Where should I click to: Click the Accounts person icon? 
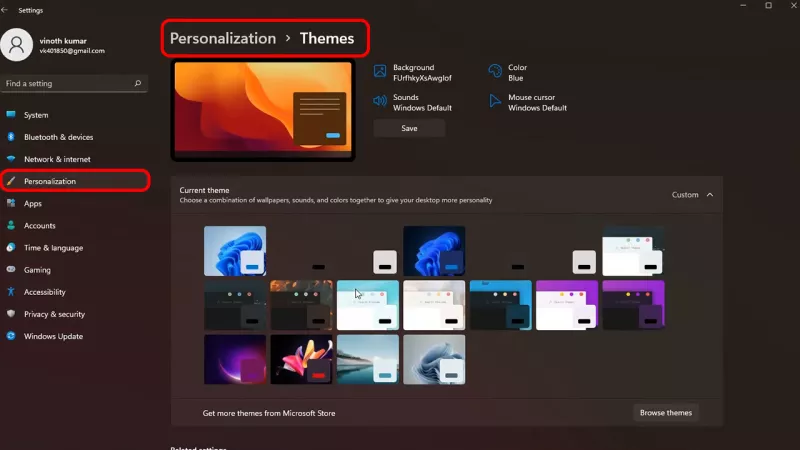[11, 225]
